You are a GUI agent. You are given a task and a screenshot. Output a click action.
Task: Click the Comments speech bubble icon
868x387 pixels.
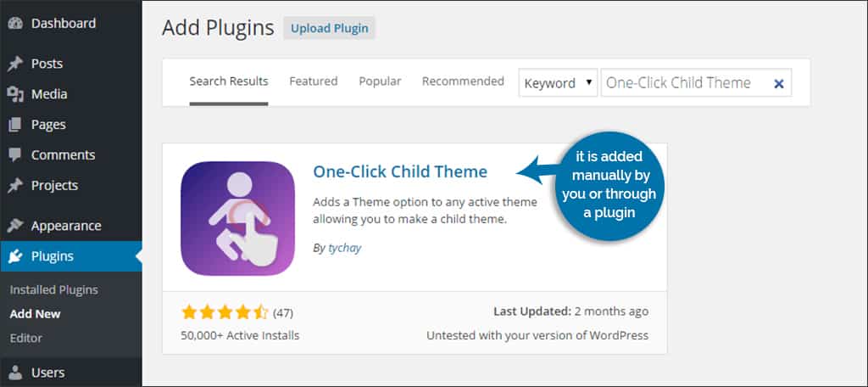point(14,155)
